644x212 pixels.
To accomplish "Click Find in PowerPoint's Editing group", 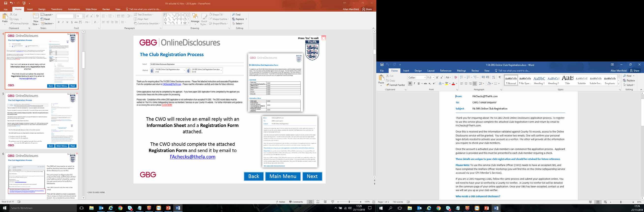I will click(236, 15).
